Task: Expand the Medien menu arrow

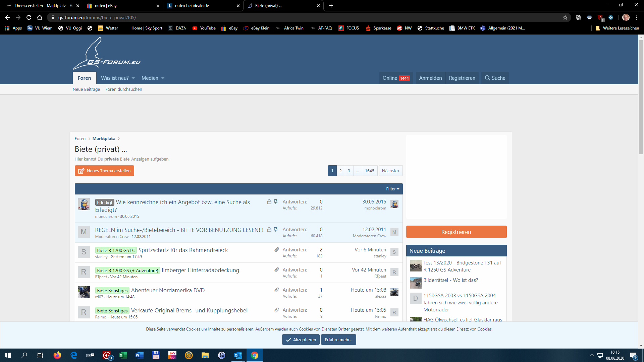Action: [163, 78]
